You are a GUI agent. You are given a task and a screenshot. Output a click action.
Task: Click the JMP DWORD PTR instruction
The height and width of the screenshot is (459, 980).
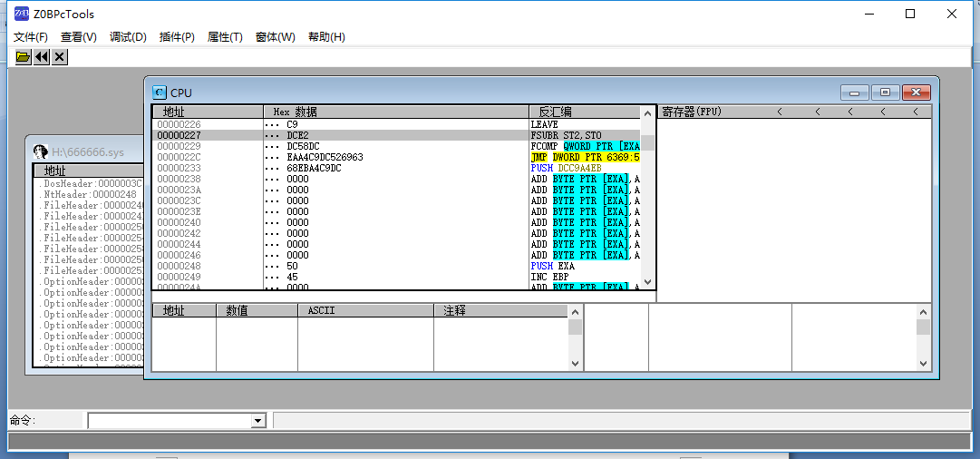pos(585,157)
